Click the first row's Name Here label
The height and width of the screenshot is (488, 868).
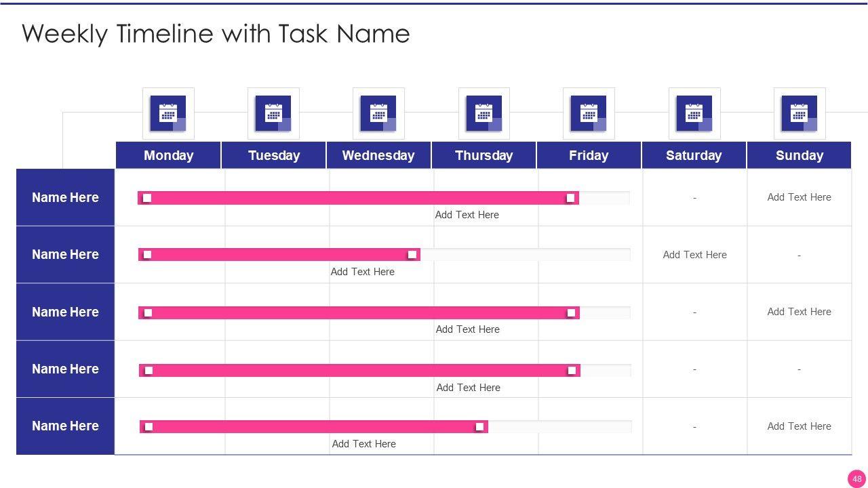click(65, 197)
